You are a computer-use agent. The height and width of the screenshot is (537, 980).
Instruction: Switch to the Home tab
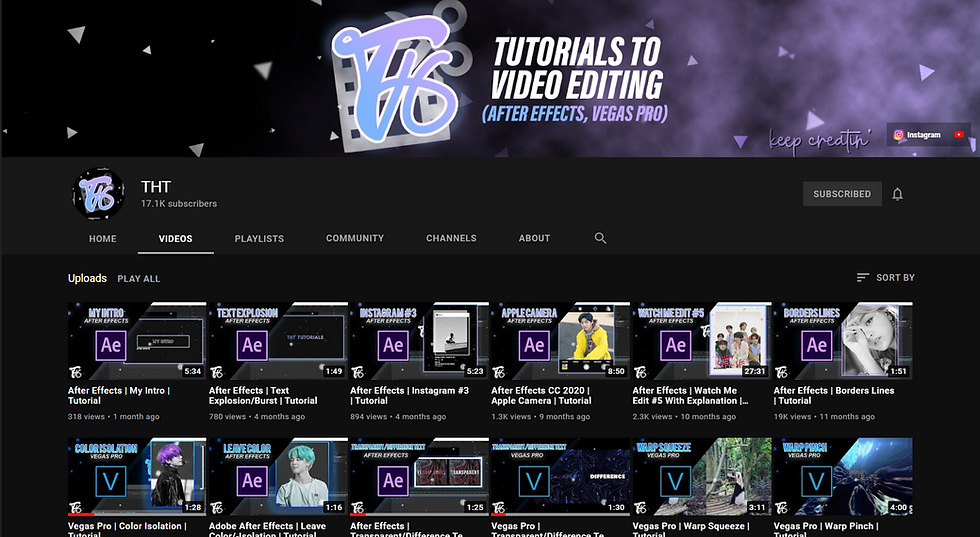click(x=102, y=239)
